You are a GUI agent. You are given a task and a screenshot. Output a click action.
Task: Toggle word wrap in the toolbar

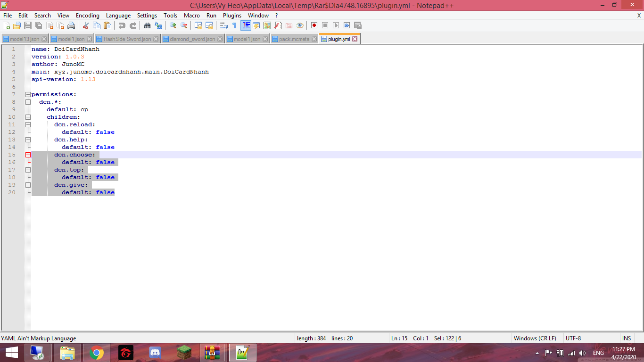224,25
